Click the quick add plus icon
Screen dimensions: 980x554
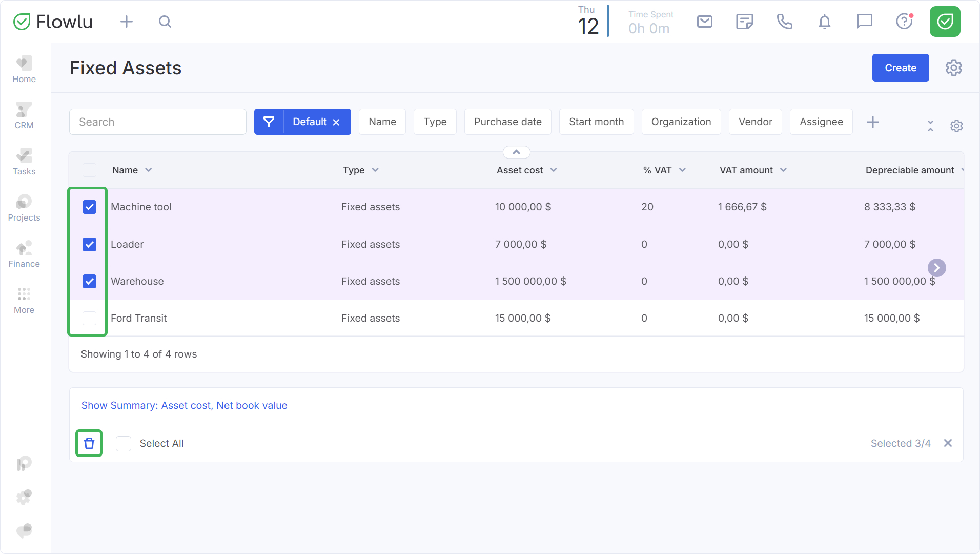coord(127,22)
